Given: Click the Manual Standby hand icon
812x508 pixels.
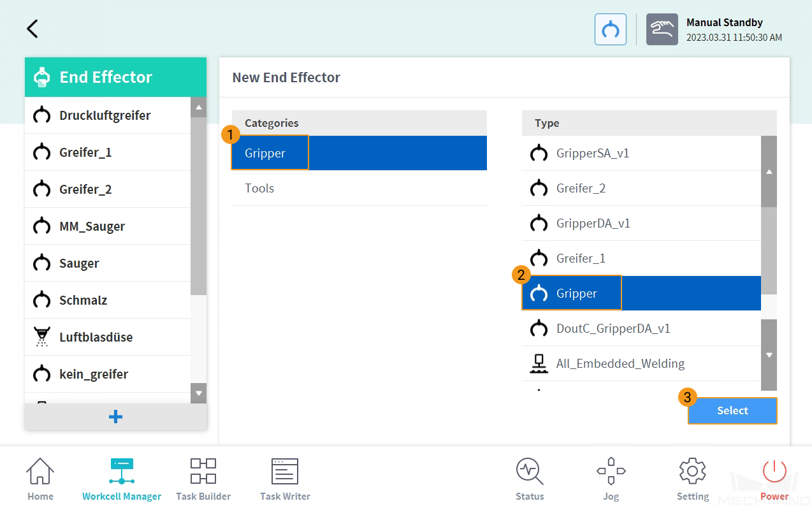Looking at the screenshot, I should click(662, 29).
